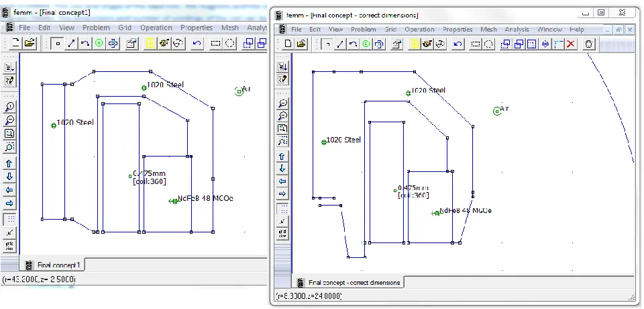Select green block label mode in Final concept1 toolbar
644x309 pixels.
tap(99, 43)
